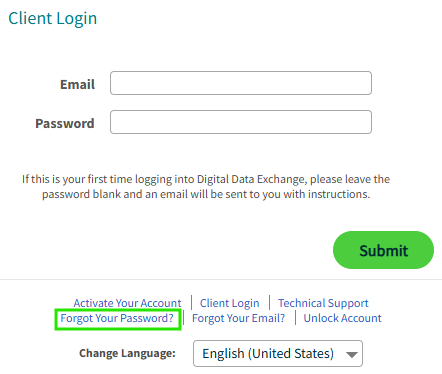
Task: Choose the Unlock Account link
Action: [x=342, y=318]
